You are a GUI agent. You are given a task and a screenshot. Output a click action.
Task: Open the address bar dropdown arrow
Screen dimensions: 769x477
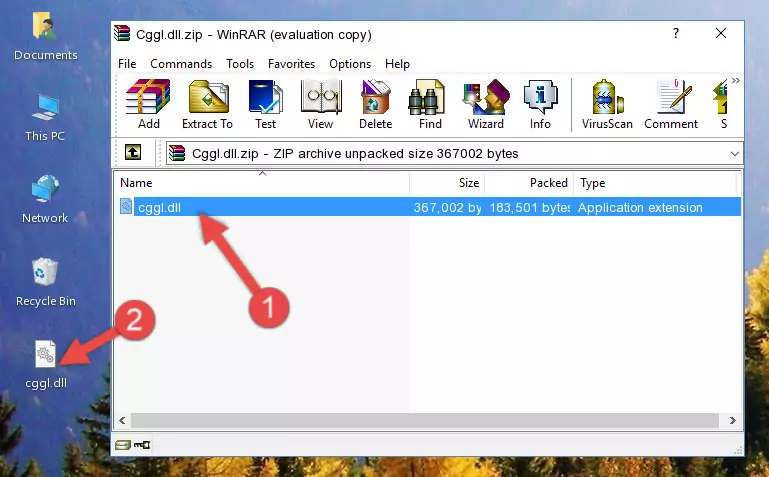coord(734,153)
